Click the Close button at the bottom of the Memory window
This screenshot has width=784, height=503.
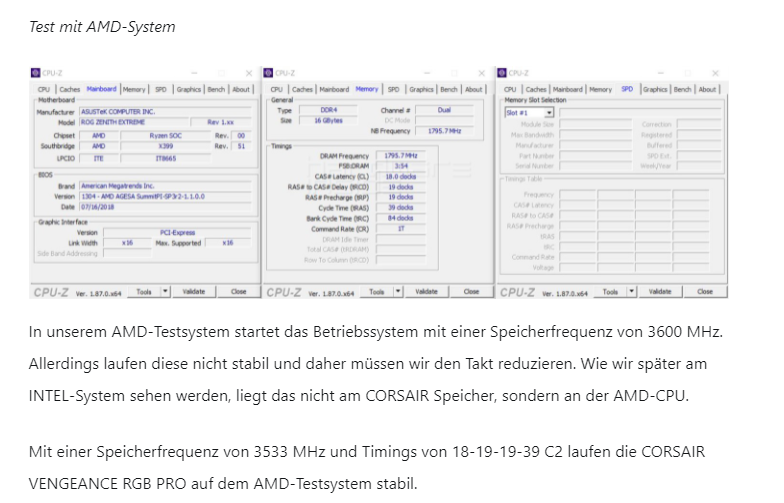[x=472, y=292]
